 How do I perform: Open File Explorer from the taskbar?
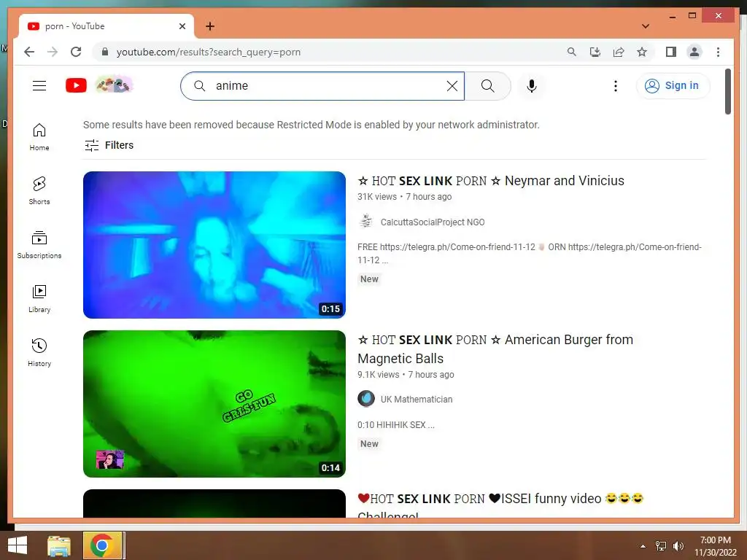[59, 545]
